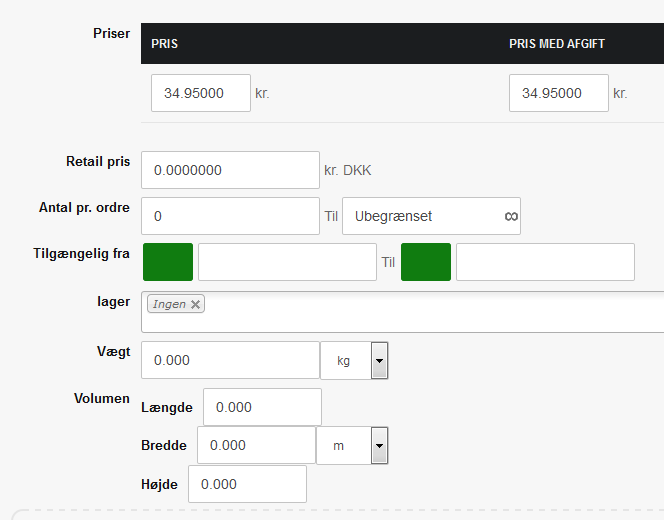Click the PRIS price input field

(201, 93)
